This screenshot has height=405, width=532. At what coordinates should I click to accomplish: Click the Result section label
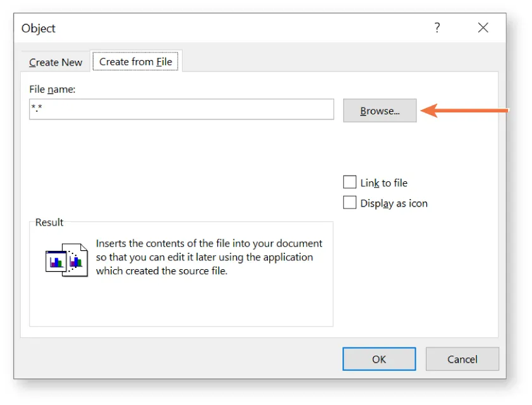(49, 222)
